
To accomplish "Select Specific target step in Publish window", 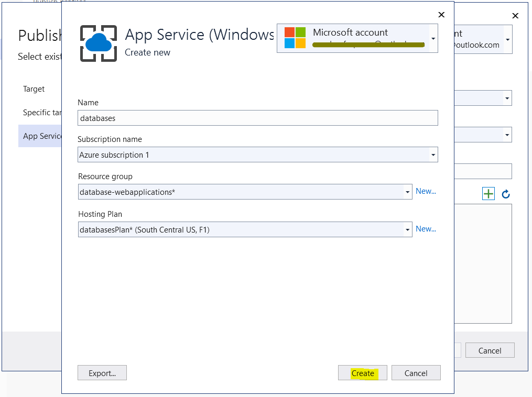I will (42, 113).
